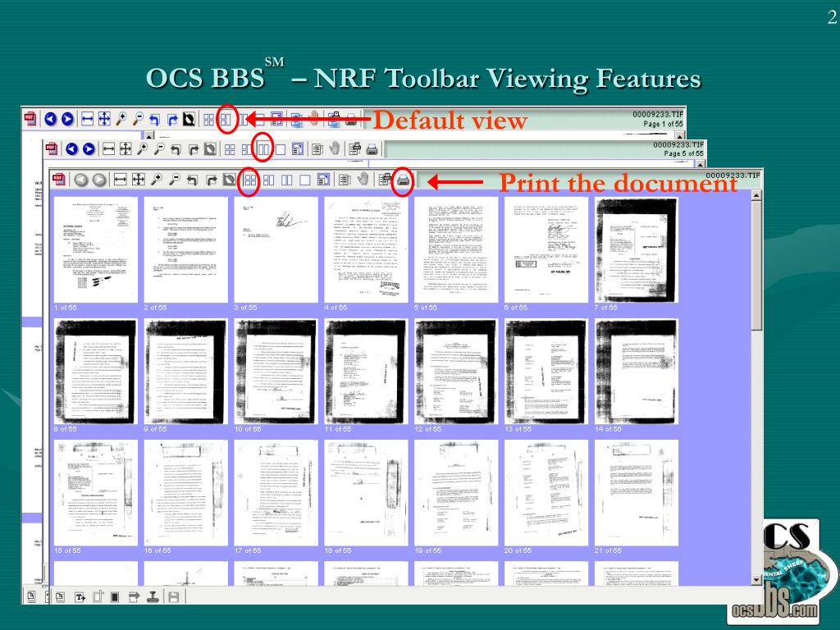Click the 'Page 5 of 55' label
Image resolution: width=840 pixels, height=630 pixels.
point(683,153)
